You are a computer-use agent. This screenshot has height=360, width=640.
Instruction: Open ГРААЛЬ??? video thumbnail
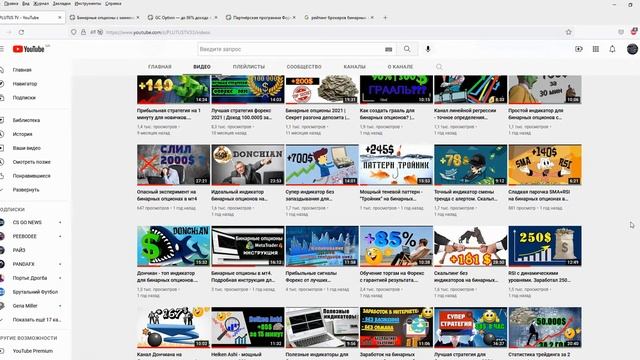coord(396,89)
